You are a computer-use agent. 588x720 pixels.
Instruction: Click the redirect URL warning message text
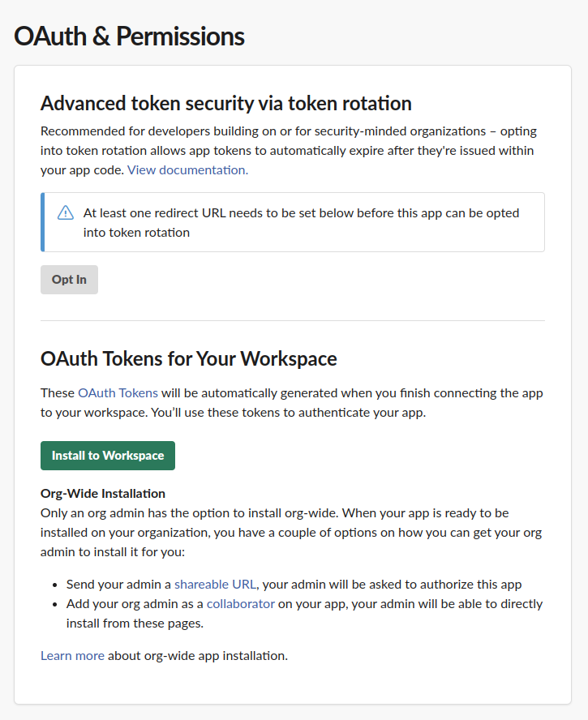coord(302,223)
